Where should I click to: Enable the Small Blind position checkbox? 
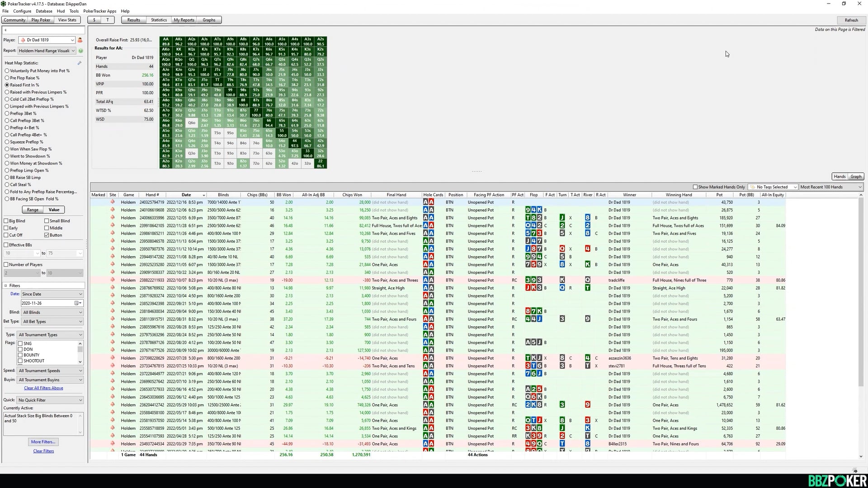click(47, 221)
